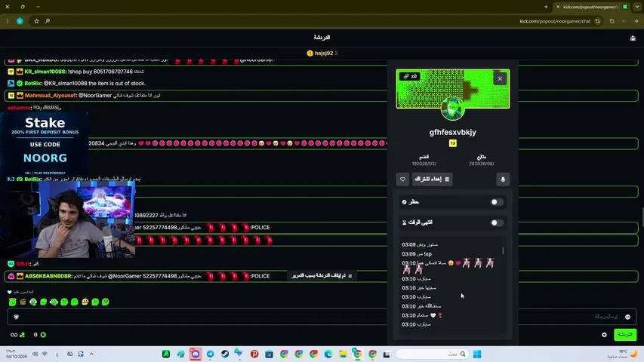Click the message history scrollbar in user card
Screen dimensions: 644x362
(x=503, y=250)
